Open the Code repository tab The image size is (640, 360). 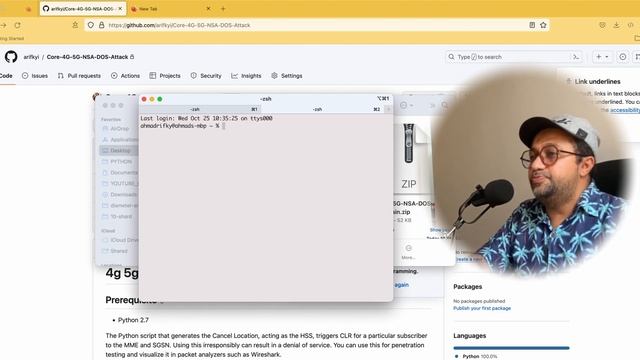pos(6,76)
